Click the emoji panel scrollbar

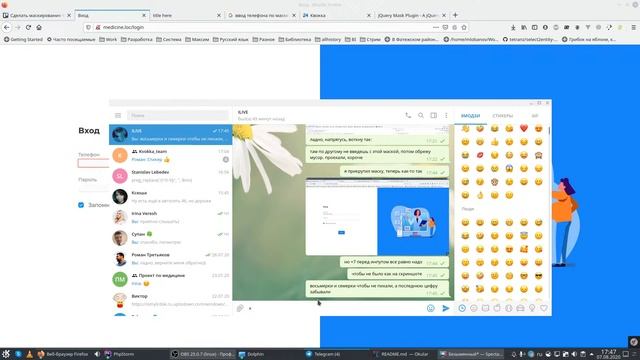click(x=549, y=131)
